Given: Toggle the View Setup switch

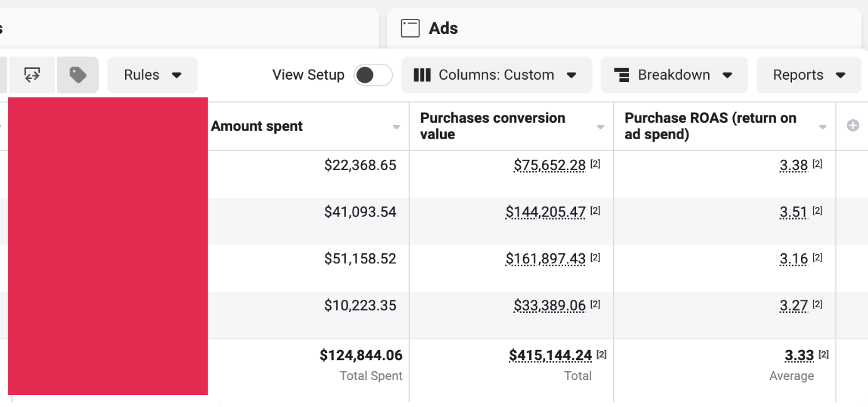Looking at the screenshot, I should coord(373,75).
